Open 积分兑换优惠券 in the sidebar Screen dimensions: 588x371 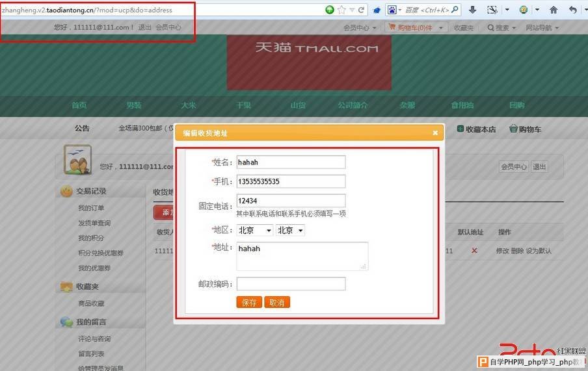(x=101, y=253)
